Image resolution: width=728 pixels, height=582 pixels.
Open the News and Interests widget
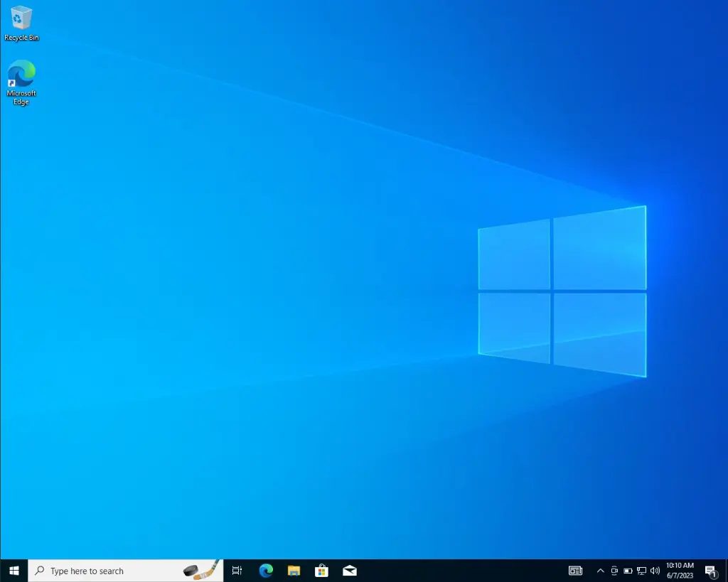(575, 571)
